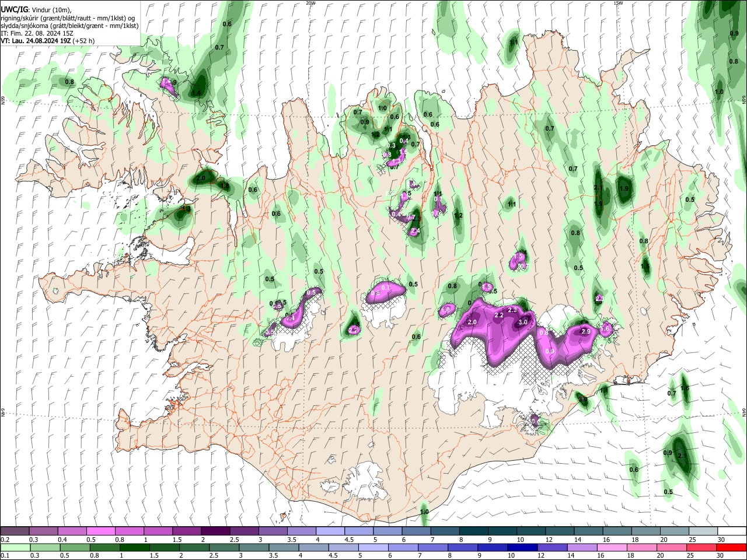The width and height of the screenshot is (747, 560).
Task: Click the magenta 1–1.5 snow legend swatch
Action: click(x=158, y=531)
